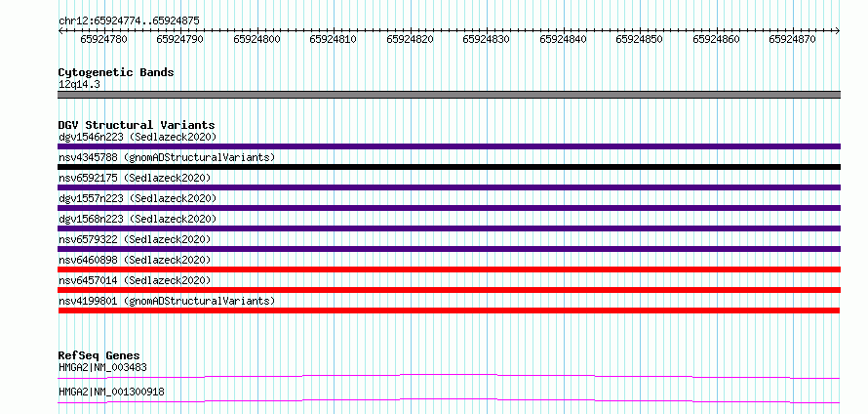The image size is (868, 414).
Task: Open variant dgv1546n223 (Sedlazeck2020) label
Action: tap(138, 137)
